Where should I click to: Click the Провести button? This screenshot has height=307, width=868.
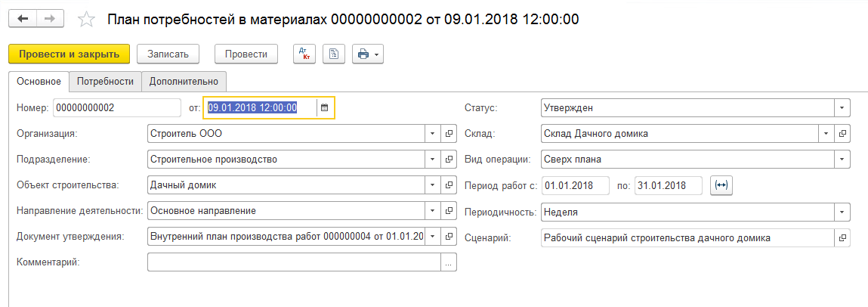(x=246, y=54)
